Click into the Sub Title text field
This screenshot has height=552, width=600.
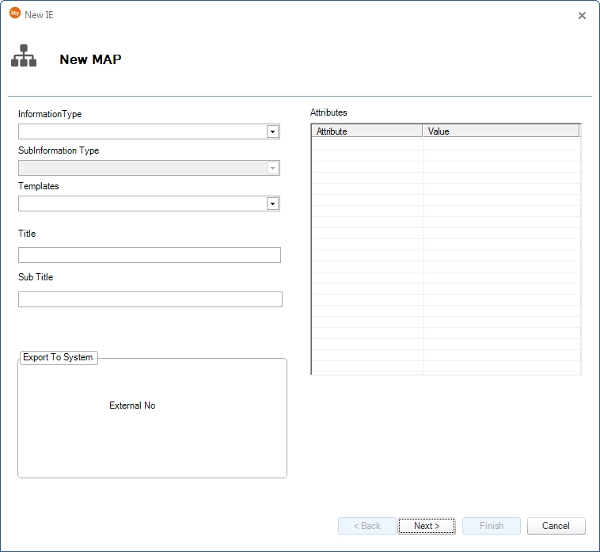pyautogui.click(x=150, y=299)
